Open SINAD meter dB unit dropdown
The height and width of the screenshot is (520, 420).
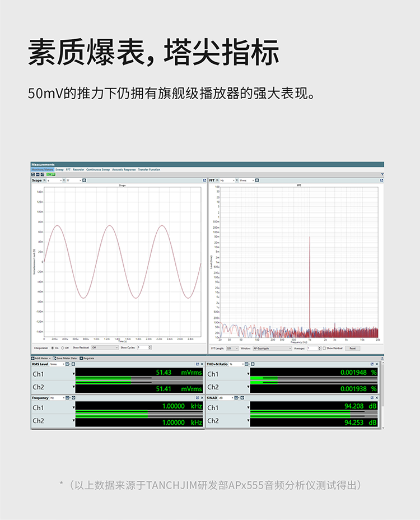[x=226, y=398]
